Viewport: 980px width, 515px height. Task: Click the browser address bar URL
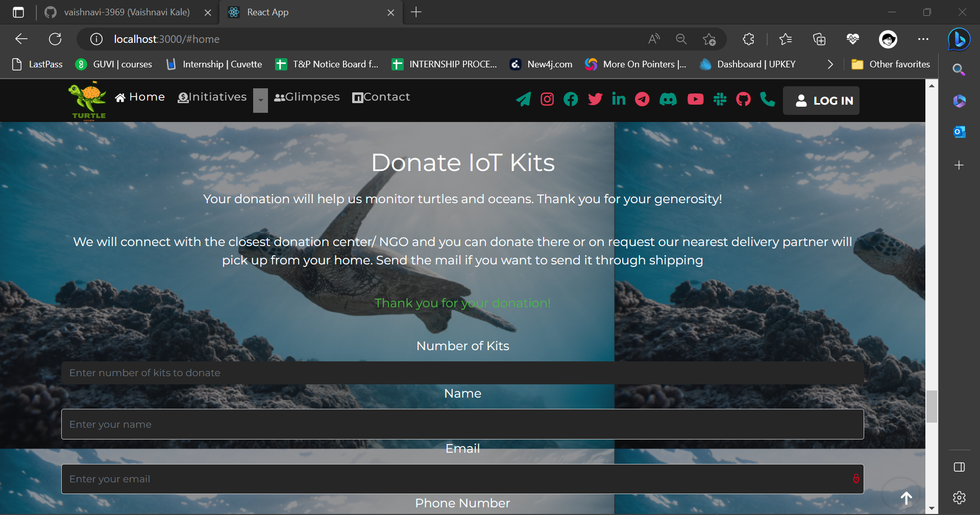pyautogui.click(x=167, y=39)
